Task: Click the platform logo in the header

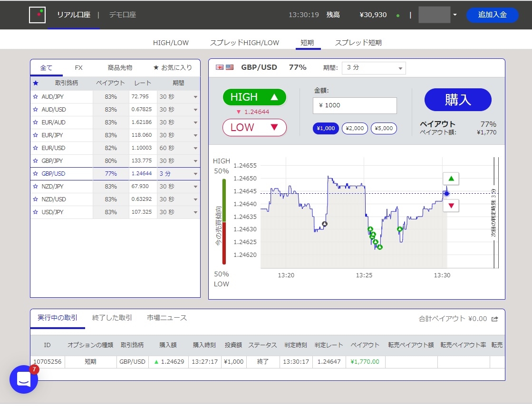Action: click(38, 15)
